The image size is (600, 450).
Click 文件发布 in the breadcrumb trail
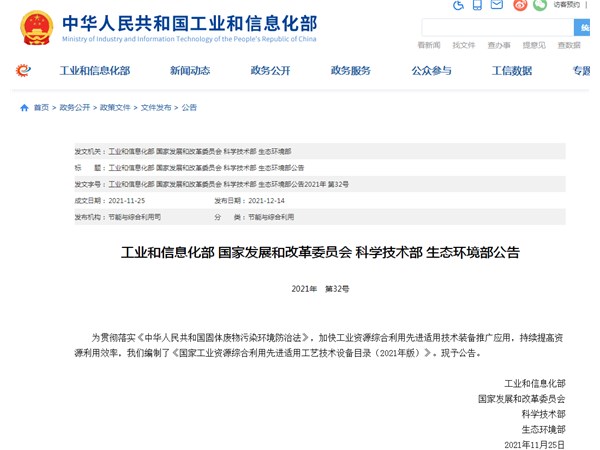pyautogui.click(x=156, y=108)
